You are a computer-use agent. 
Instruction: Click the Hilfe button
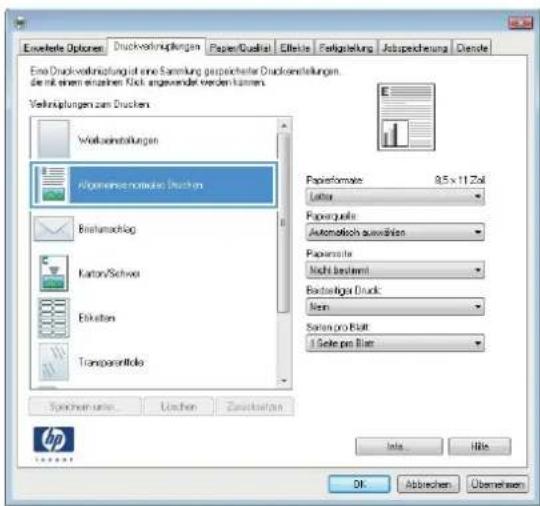pos(479,446)
